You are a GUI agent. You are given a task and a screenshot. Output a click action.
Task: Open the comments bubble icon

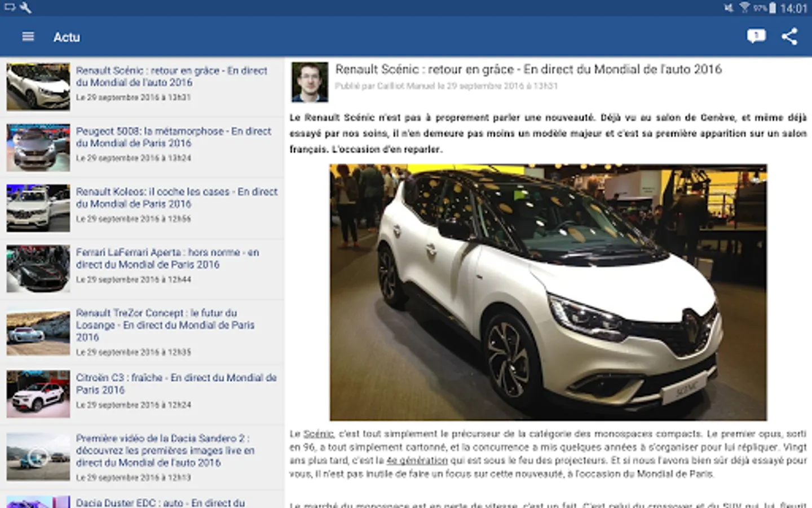tap(756, 37)
